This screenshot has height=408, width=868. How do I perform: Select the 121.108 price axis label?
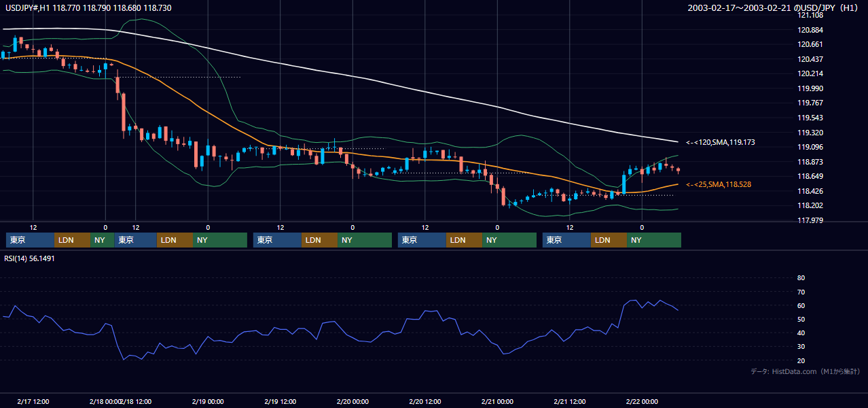tap(811, 15)
